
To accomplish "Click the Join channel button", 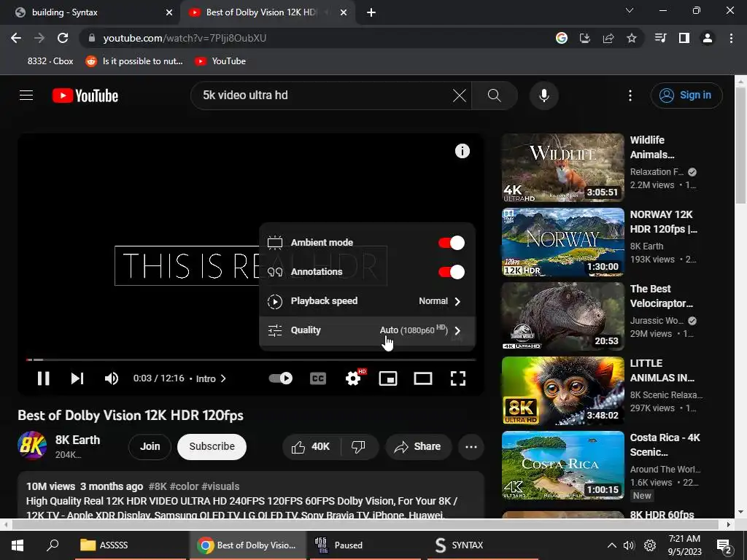I will point(150,447).
